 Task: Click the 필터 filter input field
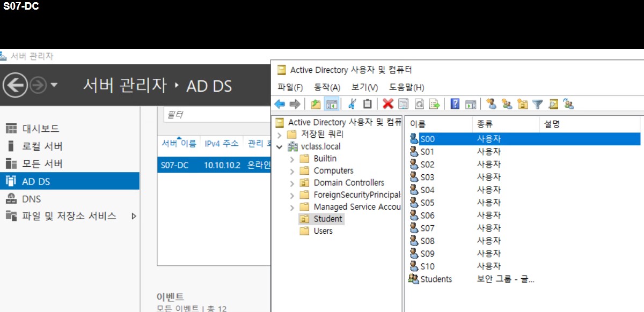pos(217,114)
